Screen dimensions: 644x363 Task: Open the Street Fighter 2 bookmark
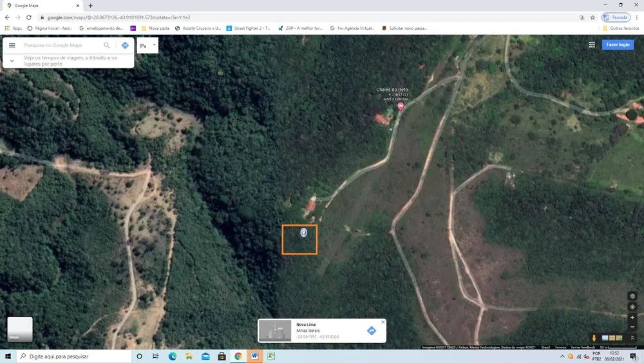(x=249, y=28)
